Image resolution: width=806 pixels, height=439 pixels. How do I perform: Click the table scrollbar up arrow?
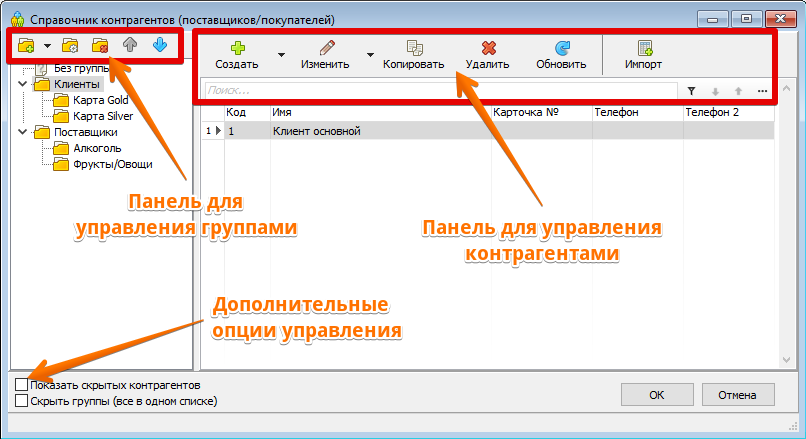click(x=786, y=89)
